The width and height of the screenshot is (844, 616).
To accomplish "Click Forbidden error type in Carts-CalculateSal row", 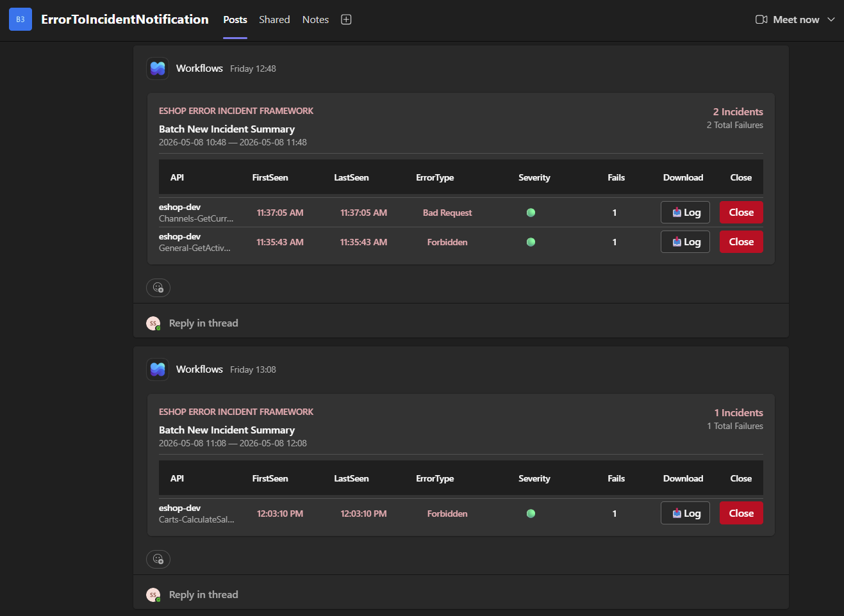I will 447,514.
